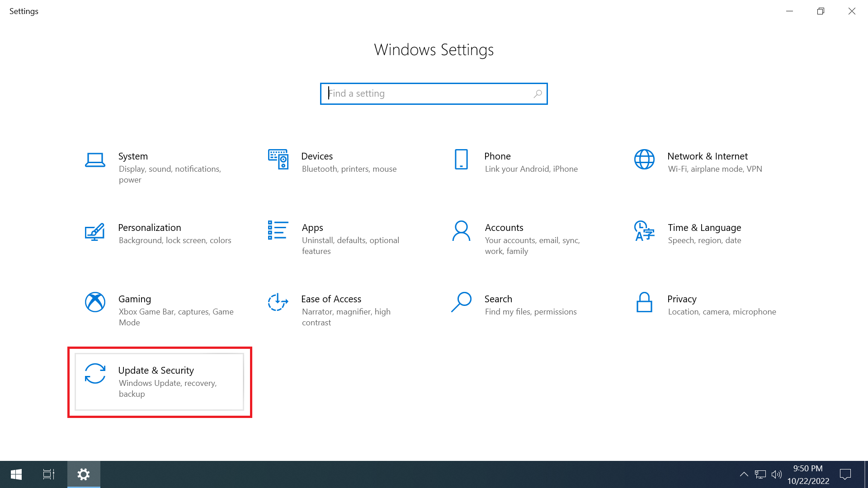The width and height of the screenshot is (868, 488).
Task: Open the taskbar clock and date
Action: 808,474
